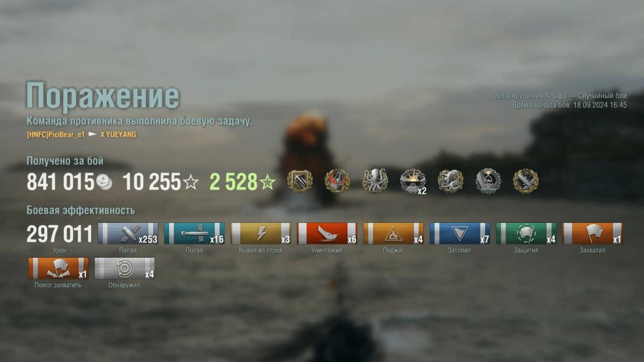Screen dimensions: 644x362
Task: Click the Поджёг fire x4 ribbon
Action: coord(394,233)
